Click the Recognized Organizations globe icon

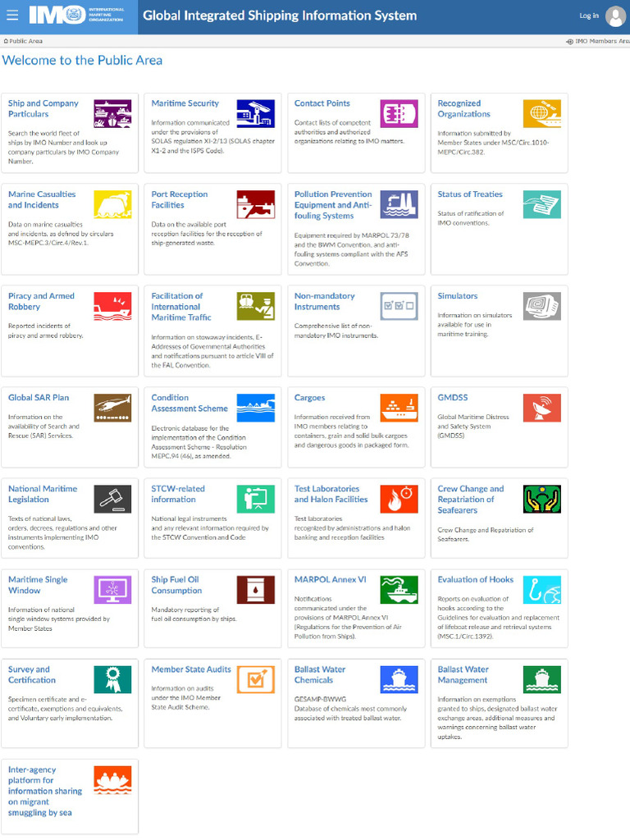[542, 113]
